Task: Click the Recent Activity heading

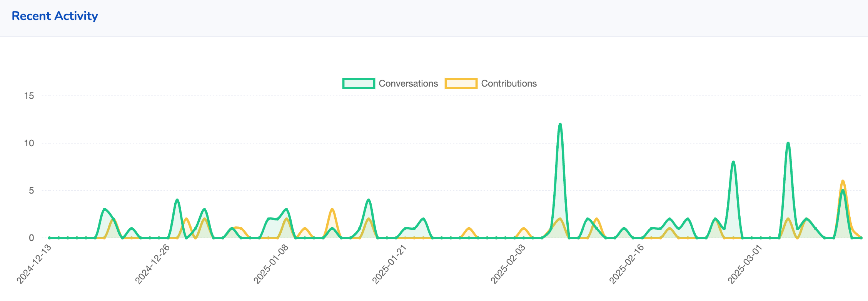Action: [55, 16]
